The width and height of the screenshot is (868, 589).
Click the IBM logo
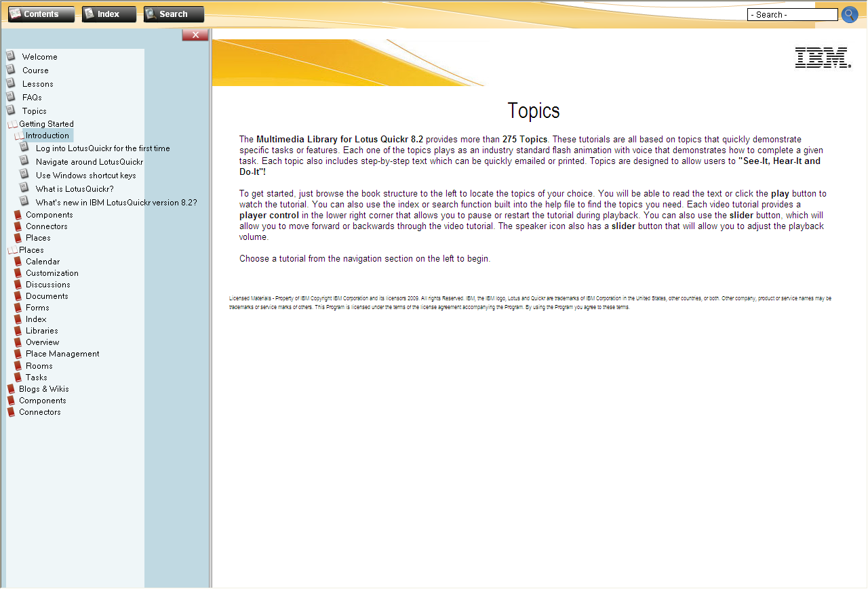click(x=823, y=58)
